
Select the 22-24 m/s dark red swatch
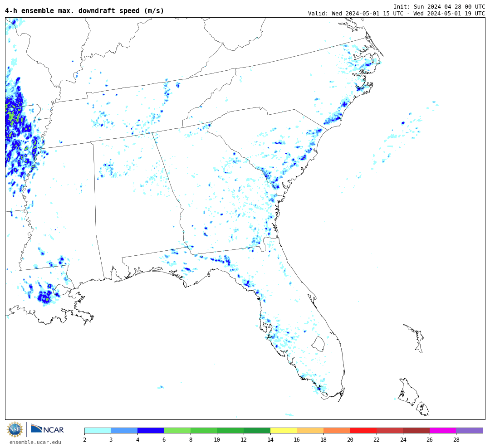(390, 430)
